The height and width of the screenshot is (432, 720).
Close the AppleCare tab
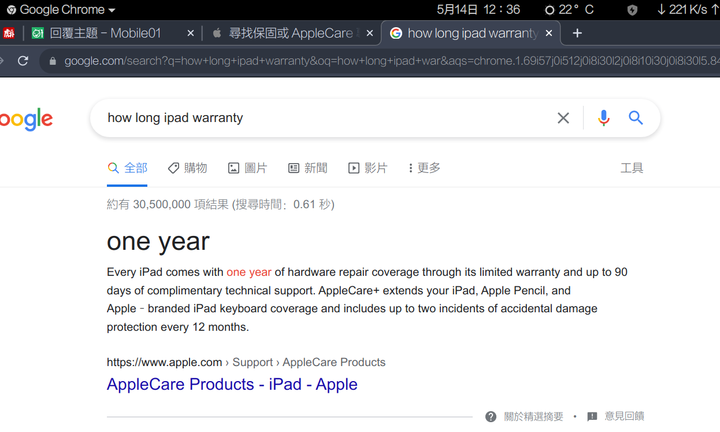click(x=370, y=33)
